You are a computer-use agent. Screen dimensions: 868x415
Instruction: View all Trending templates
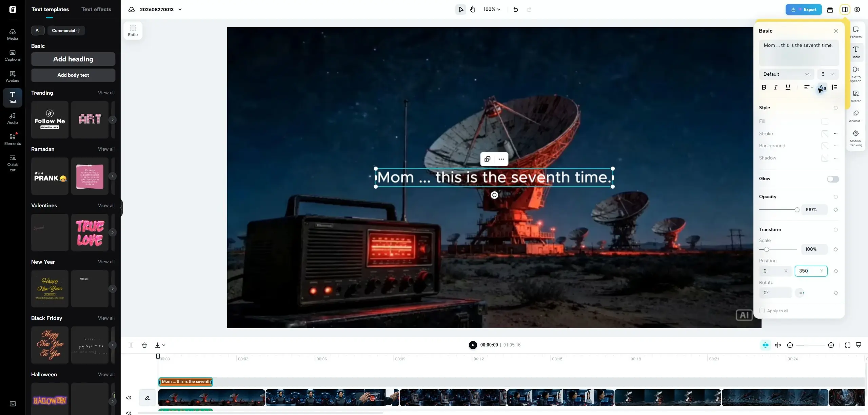[106, 93]
